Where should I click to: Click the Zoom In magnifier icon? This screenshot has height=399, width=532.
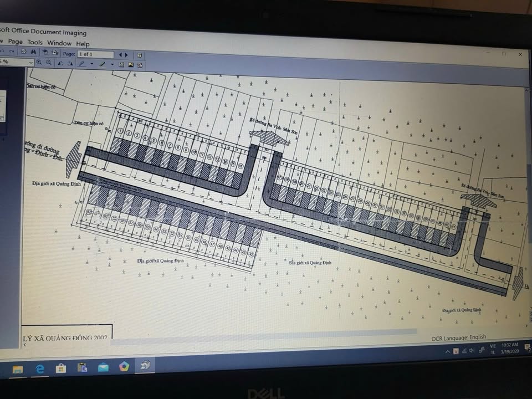tap(39, 63)
